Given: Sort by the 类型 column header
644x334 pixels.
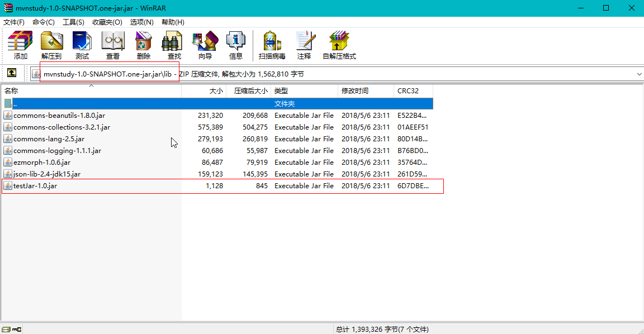Looking at the screenshot, I should pos(304,90).
